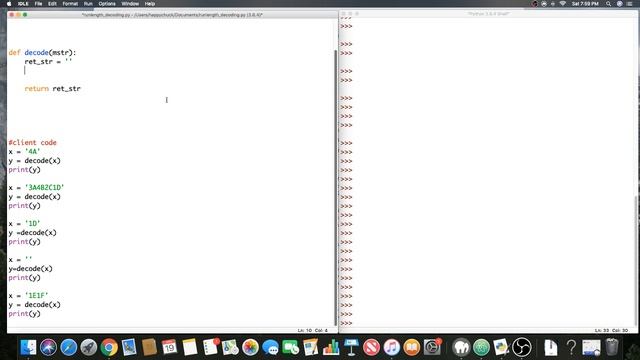Open Safari in the dock
The width and height of the screenshot is (640, 360).
(x=69, y=347)
